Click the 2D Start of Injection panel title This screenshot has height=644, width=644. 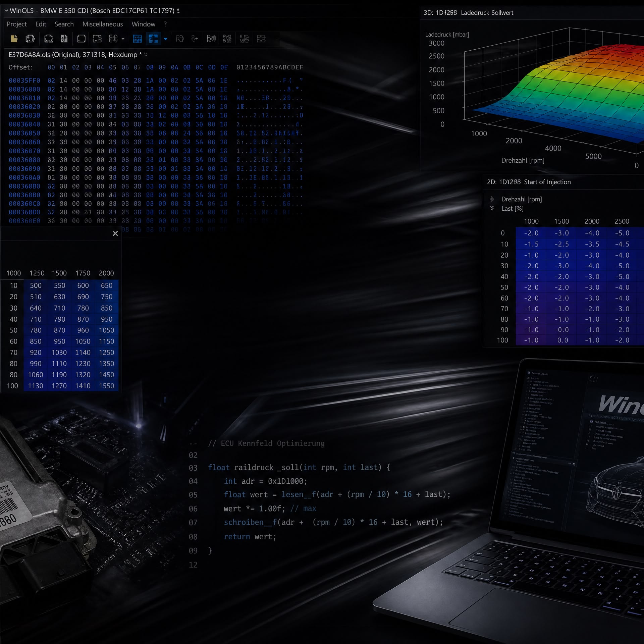click(x=529, y=182)
